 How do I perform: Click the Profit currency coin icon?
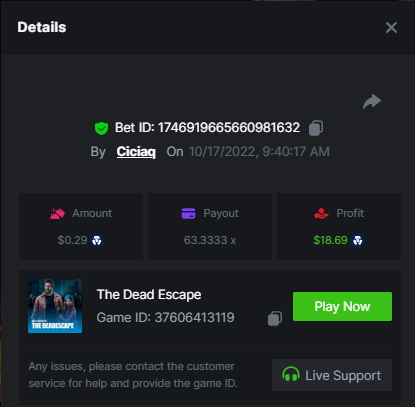[358, 240]
